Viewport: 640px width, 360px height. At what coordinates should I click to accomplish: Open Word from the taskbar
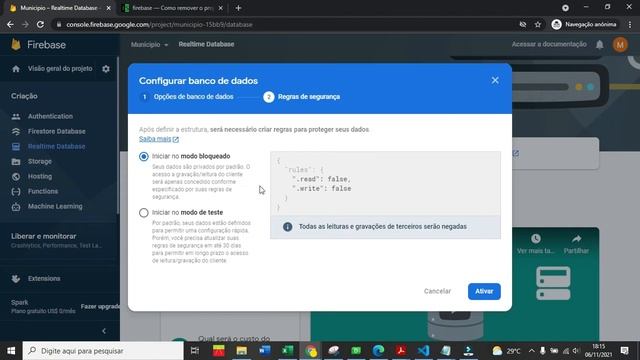point(264,351)
